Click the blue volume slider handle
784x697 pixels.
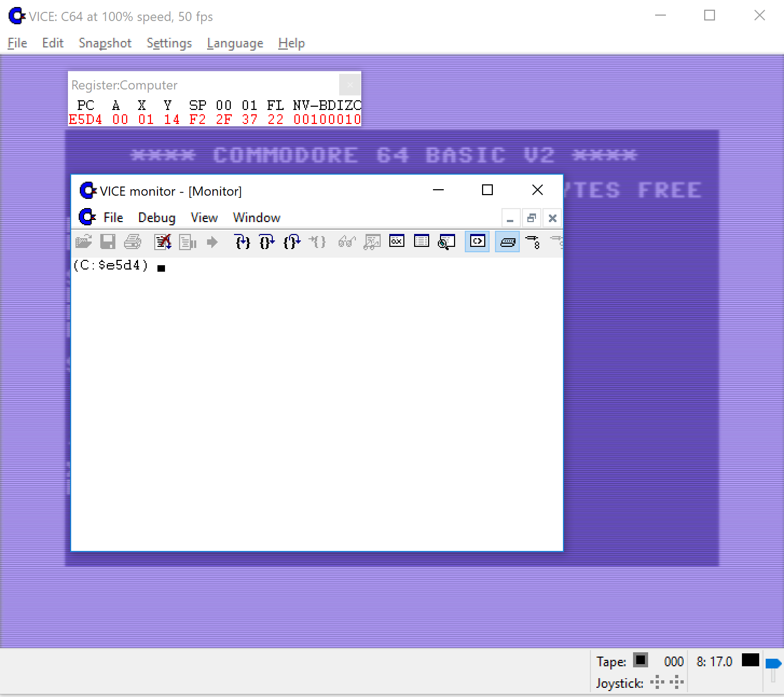(773, 664)
